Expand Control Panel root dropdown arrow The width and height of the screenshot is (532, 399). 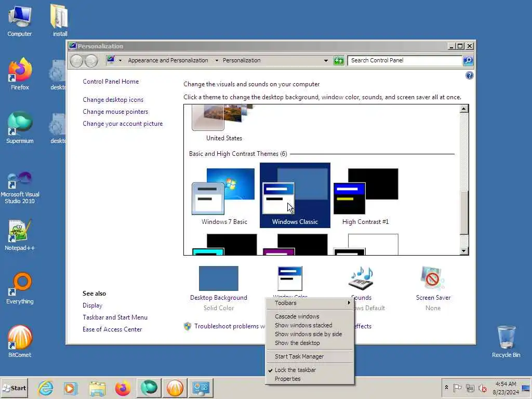120,61
